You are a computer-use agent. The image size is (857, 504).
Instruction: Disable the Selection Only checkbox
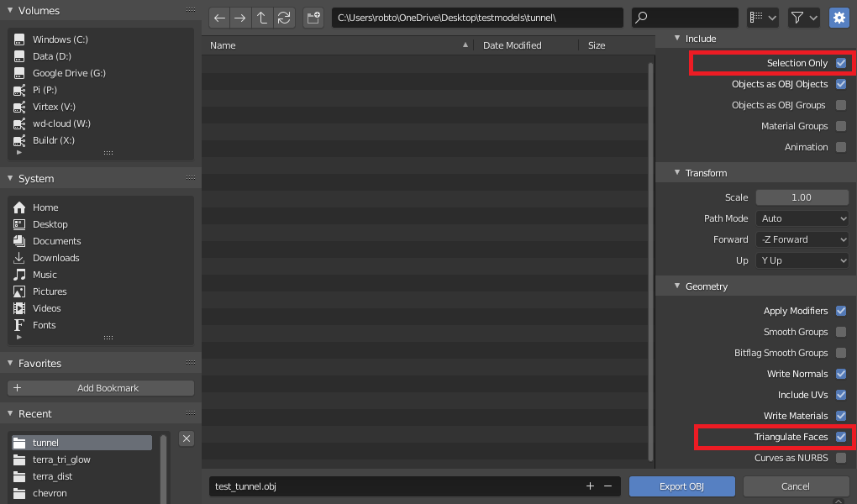click(841, 63)
